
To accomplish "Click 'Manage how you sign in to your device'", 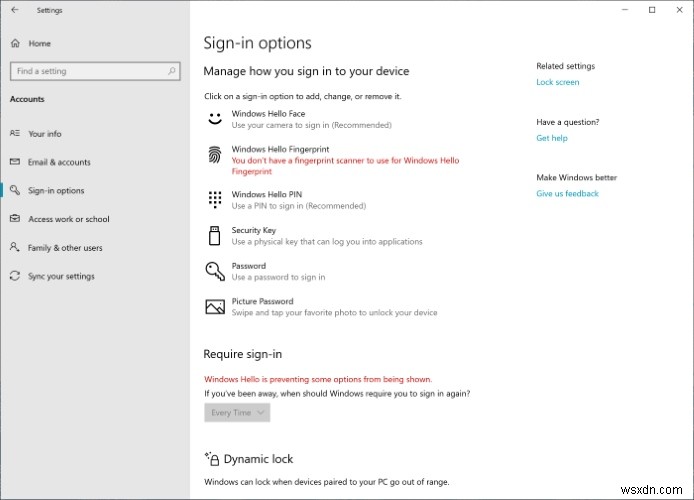I will point(306,71).
